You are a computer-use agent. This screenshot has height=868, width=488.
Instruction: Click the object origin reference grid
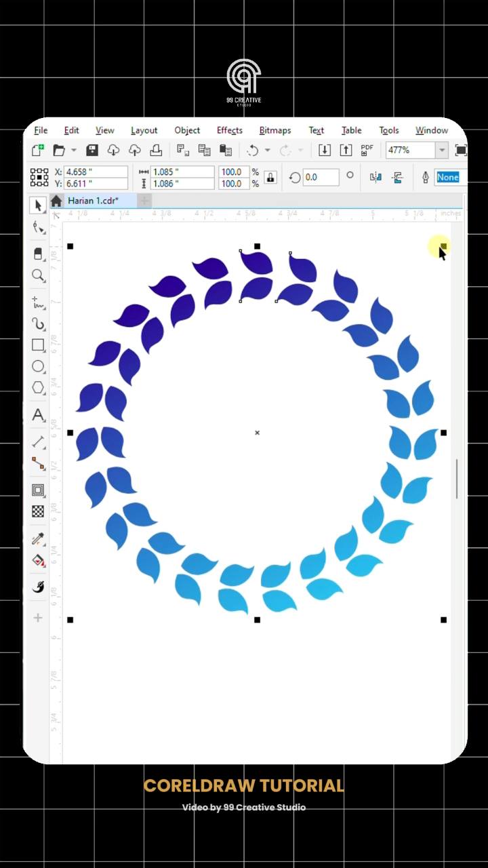coord(39,178)
